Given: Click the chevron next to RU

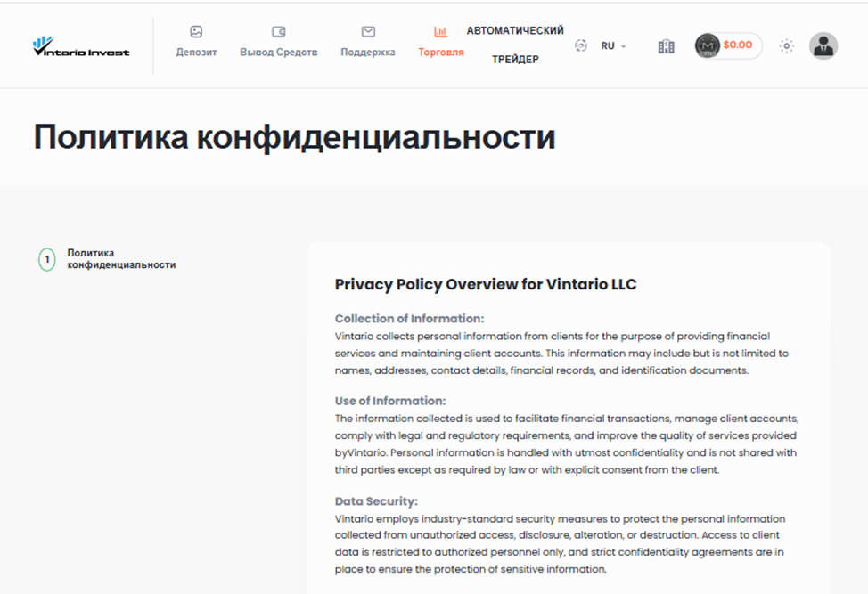Looking at the screenshot, I should click(x=624, y=46).
